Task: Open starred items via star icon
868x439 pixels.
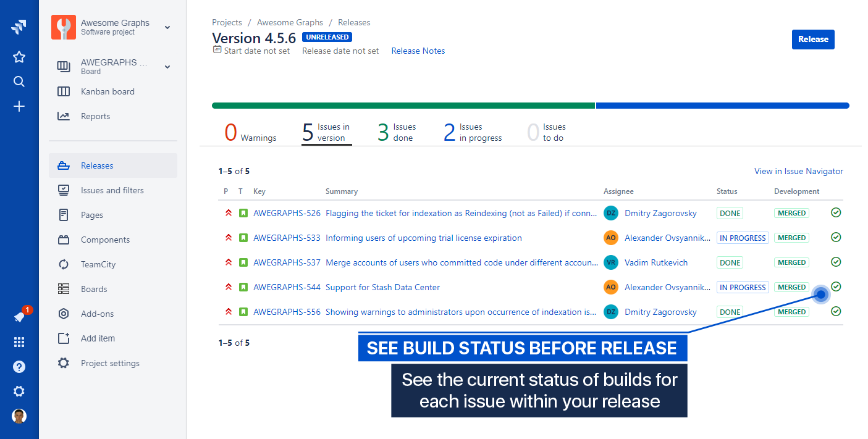Action: point(19,57)
